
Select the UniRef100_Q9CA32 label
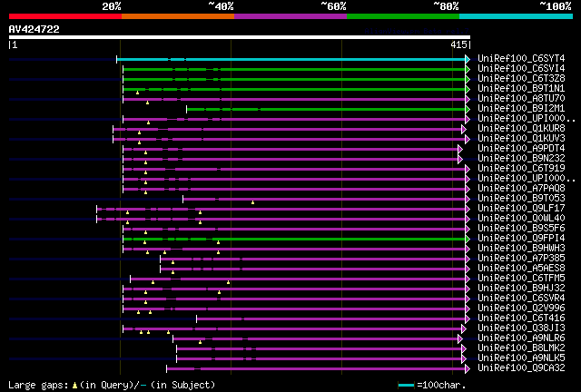(x=521, y=368)
